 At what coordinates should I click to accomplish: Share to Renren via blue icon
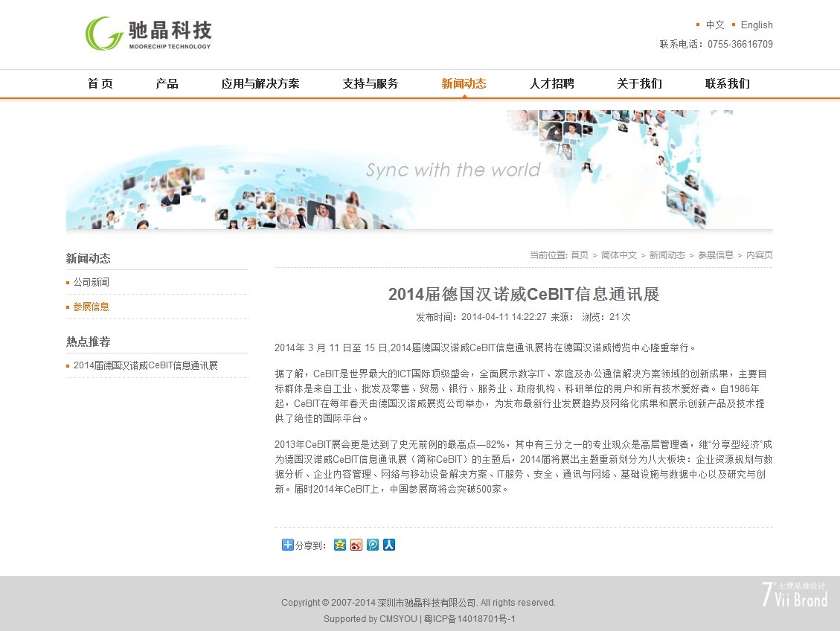(389, 545)
